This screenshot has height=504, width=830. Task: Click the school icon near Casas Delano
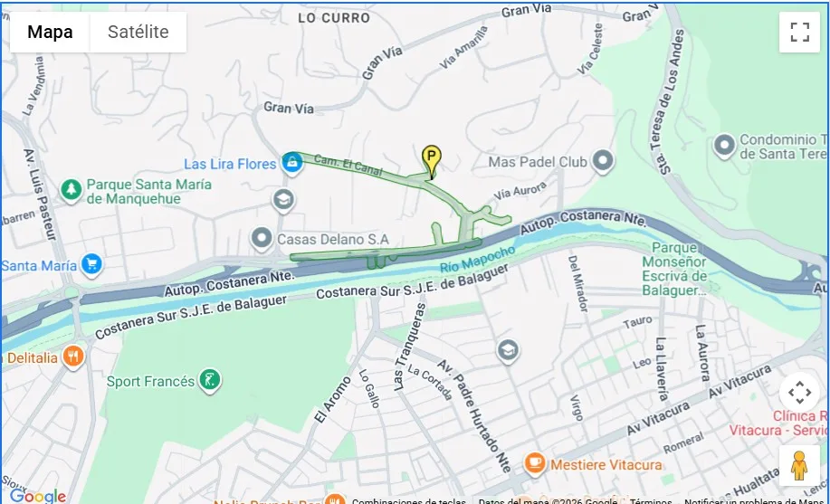click(x=283, y=201)
